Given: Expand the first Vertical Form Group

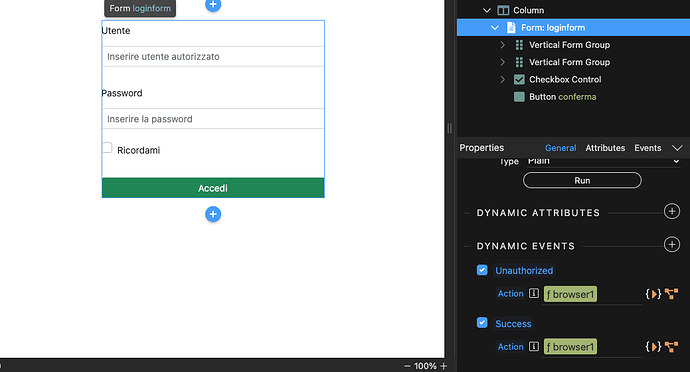Looking at the screenshot, I should (x=503, y=45).
